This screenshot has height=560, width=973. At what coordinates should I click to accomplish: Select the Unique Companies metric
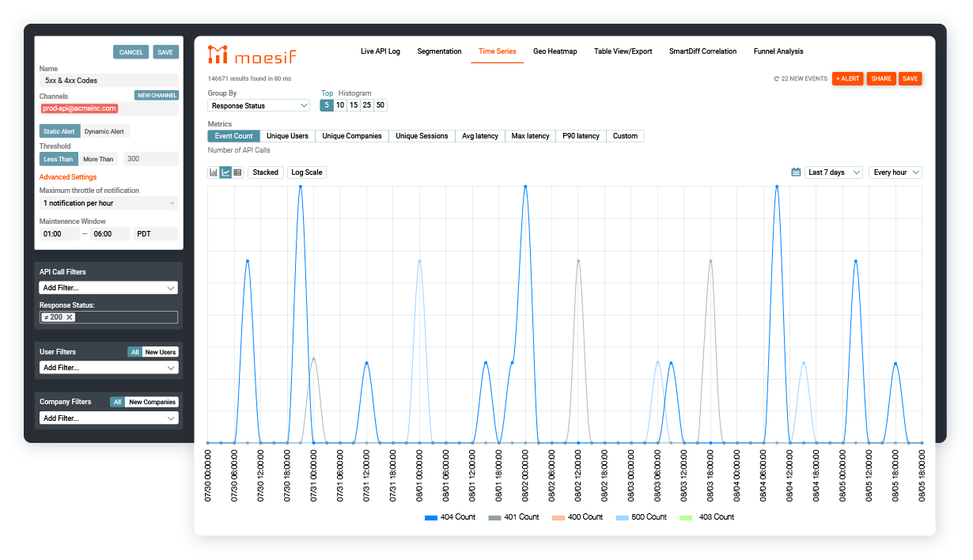coord(352,136)
